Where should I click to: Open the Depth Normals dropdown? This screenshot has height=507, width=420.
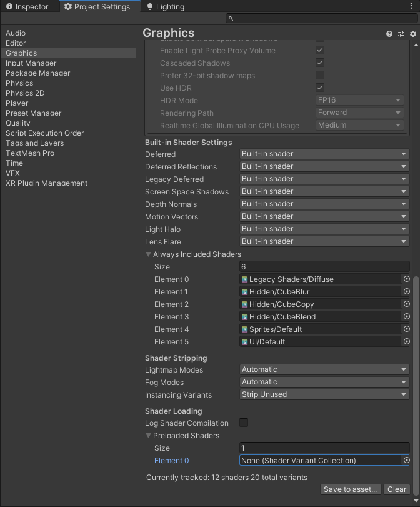pyautogui.click(x=324, y=204)
